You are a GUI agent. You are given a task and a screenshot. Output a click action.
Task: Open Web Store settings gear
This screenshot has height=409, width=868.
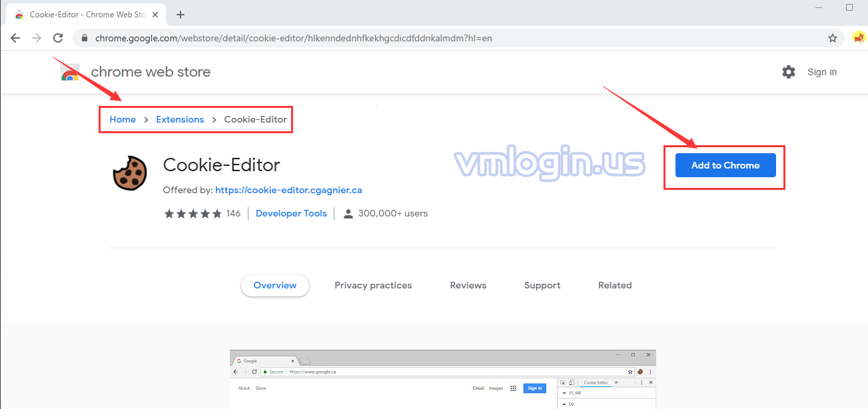[x=789, y=72]
